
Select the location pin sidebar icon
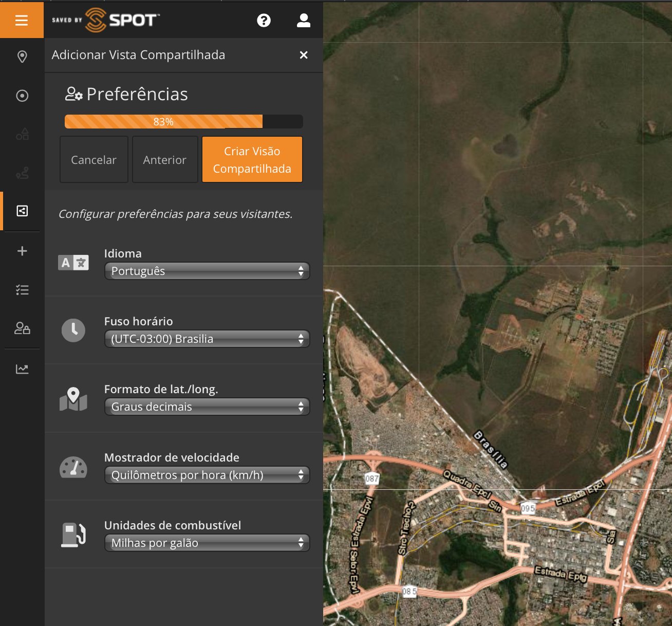22,57
